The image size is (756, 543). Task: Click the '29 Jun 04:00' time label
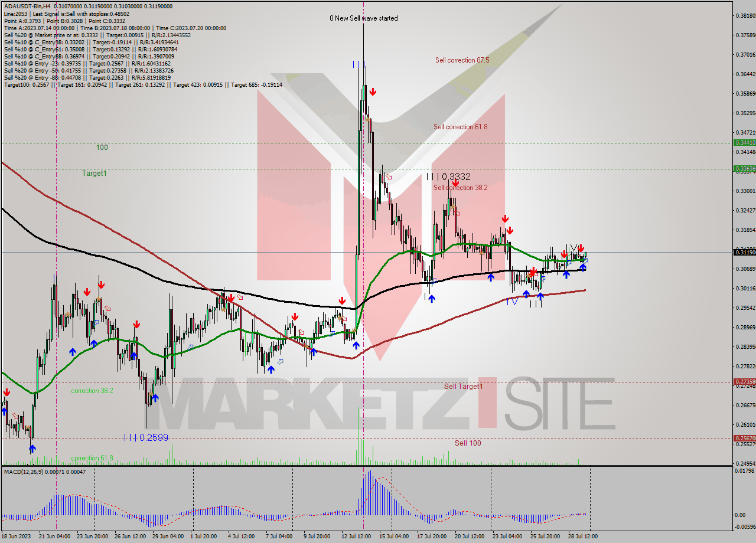(x=167, y=537)
